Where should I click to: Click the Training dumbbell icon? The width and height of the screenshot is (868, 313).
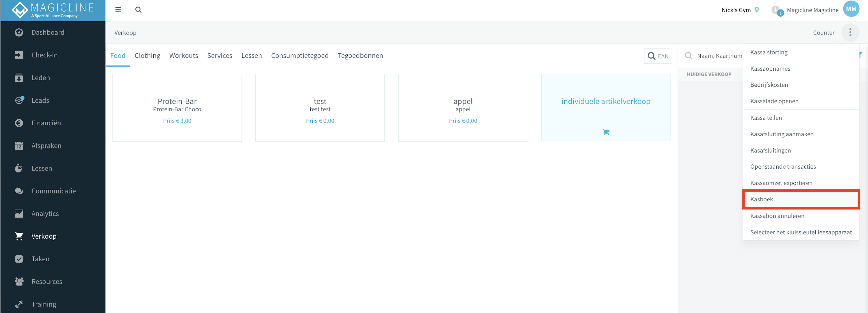tap(19, 304)
